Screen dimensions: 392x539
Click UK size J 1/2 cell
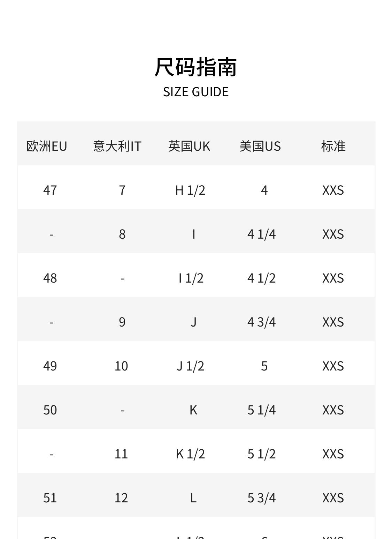pyautogui.click(x=190, y=366)
